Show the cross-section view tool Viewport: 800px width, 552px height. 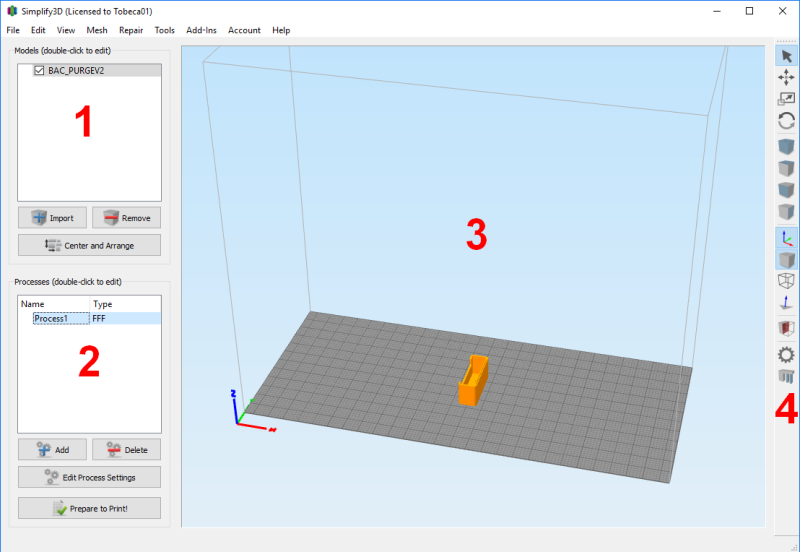pos(787,328)
